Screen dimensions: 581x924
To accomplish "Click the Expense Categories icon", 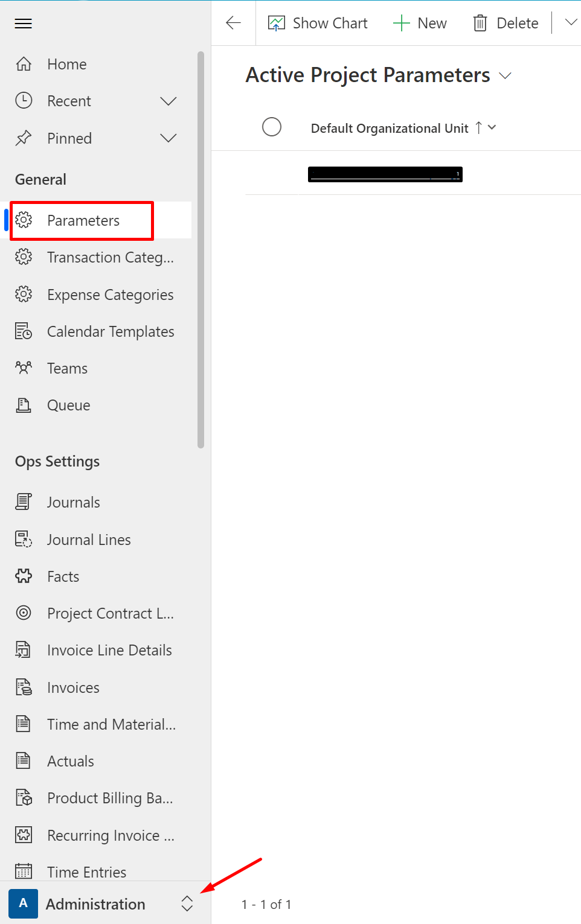I will [24, 294].
